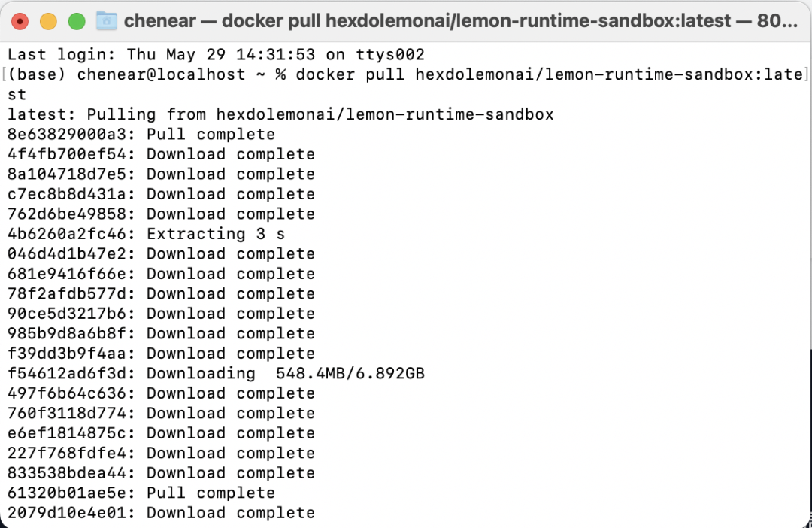Click layer c7ec8b8d431a status line
Viewport: 812px width, 528px height.
coord(161,194)
